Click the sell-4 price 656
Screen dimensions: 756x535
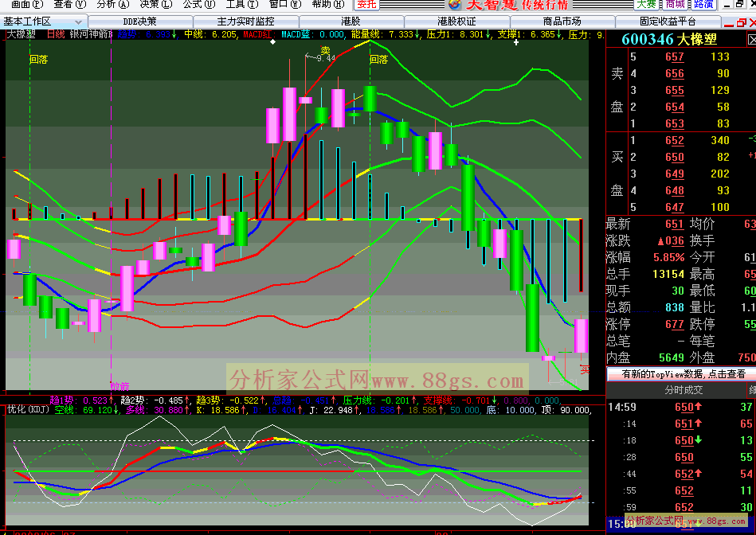[x=675, y=74]
